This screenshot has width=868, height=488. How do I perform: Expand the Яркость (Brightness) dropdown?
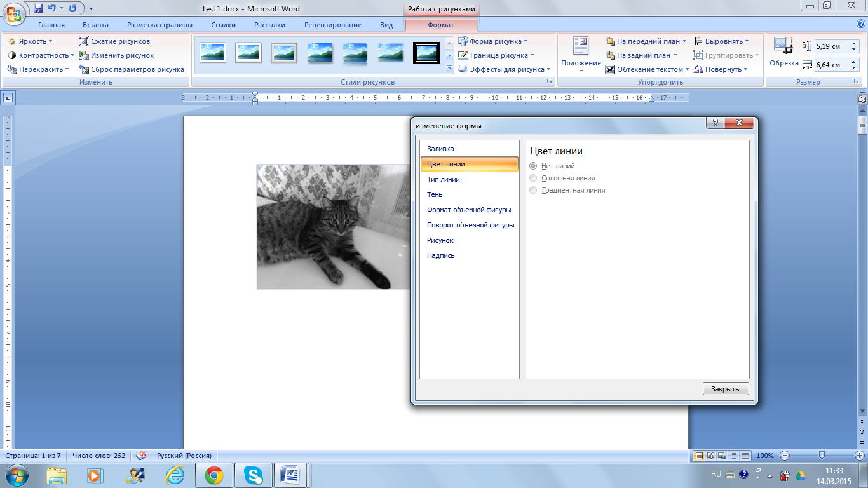pyautogui.click(x=31, y=41)
